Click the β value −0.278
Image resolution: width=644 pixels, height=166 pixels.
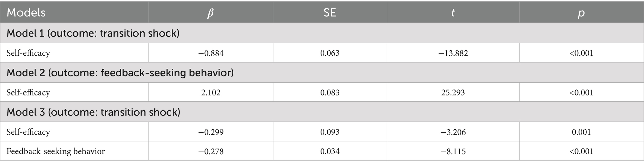[x=211, y=151]
